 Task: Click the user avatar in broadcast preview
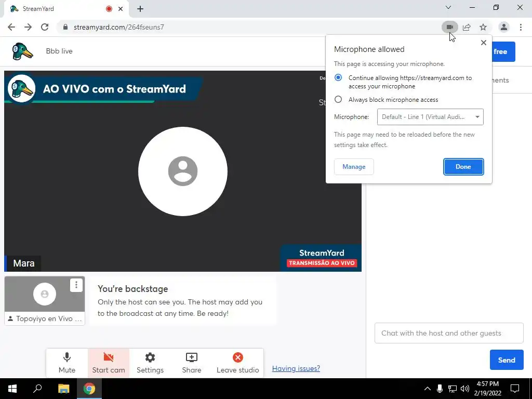coord(183,171)
